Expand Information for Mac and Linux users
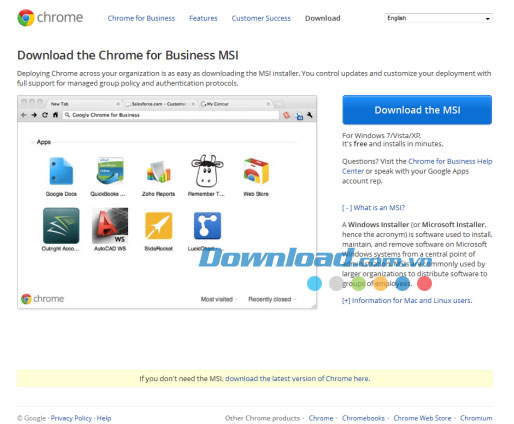The image size is (514, 424). tap(407, 300)
